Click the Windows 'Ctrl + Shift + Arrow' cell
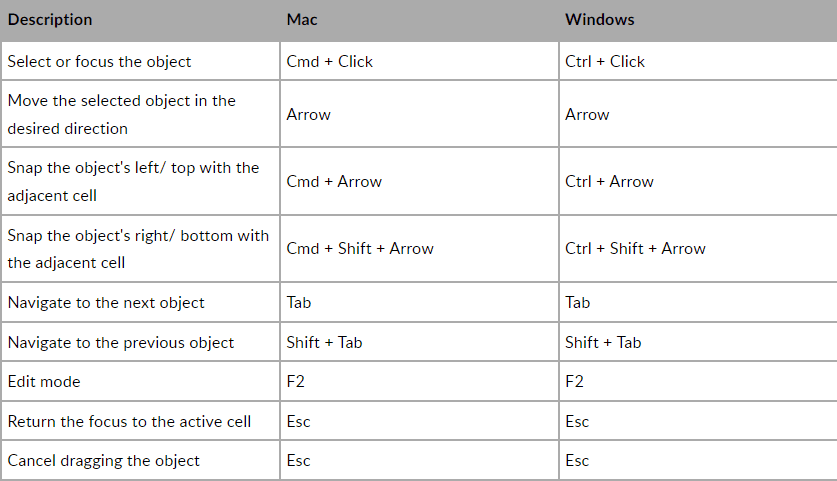The image size is (837, 481). click(x=635, y=248)
